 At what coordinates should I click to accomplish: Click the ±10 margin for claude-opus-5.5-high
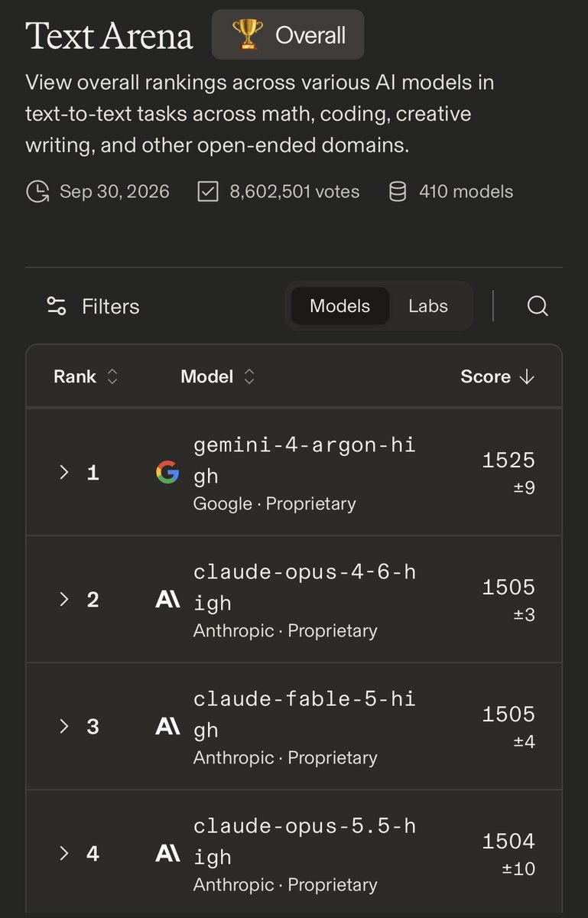[x=518, y=869]
